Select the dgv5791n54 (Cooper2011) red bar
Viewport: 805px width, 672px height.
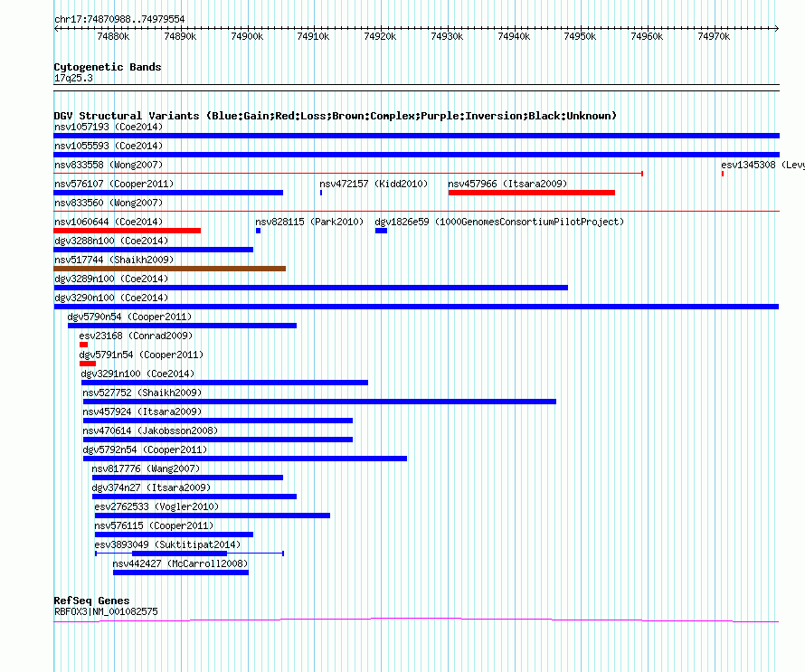coord(88,364)
